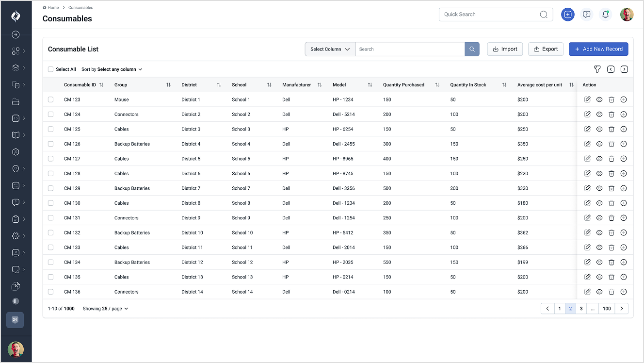Click the blue plus icon in the top bar
Screen dimensions: 644x363
click(x=568, y=15)
